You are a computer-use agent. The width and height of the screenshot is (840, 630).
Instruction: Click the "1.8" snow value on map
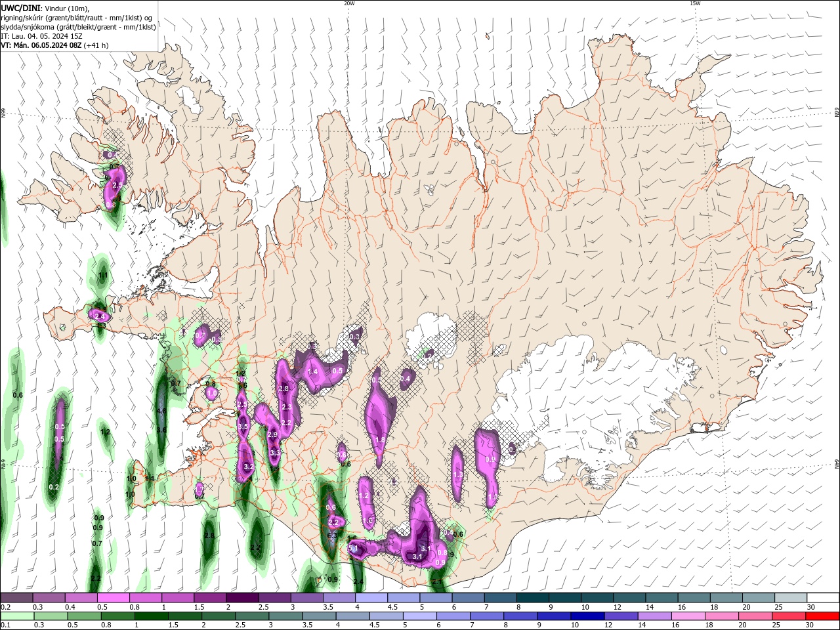click(x=379, y=440)
